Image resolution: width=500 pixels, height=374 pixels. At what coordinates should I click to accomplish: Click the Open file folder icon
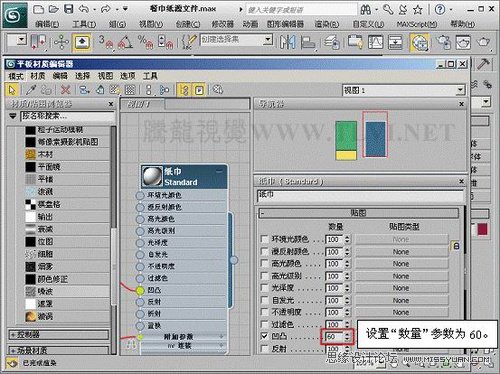click(54, 9)
